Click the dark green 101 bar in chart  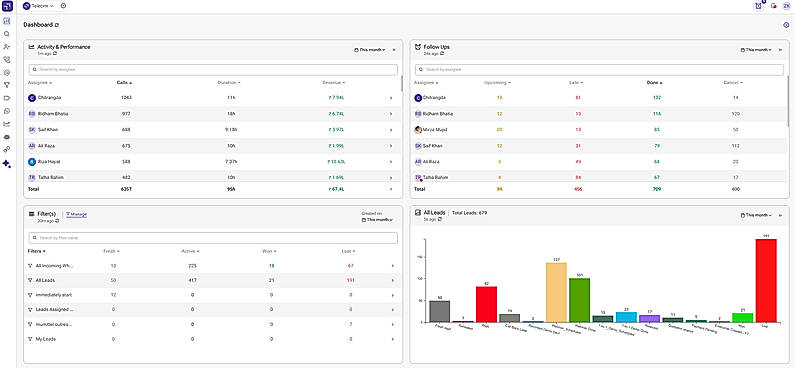579,300
